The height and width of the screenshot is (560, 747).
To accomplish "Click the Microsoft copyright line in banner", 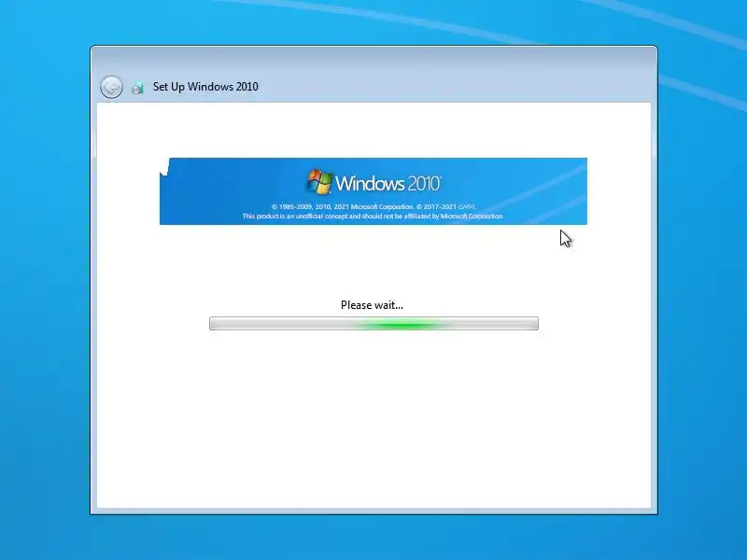I will pos(373,206).
